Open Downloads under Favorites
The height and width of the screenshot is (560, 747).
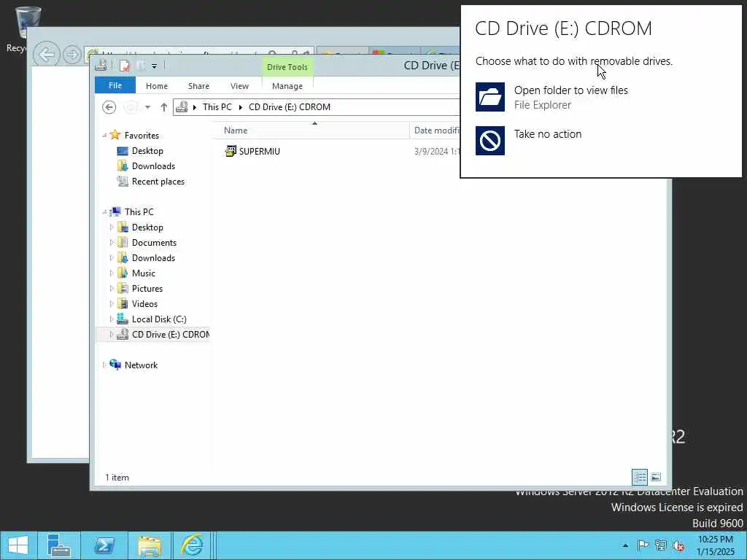(153, 166)
